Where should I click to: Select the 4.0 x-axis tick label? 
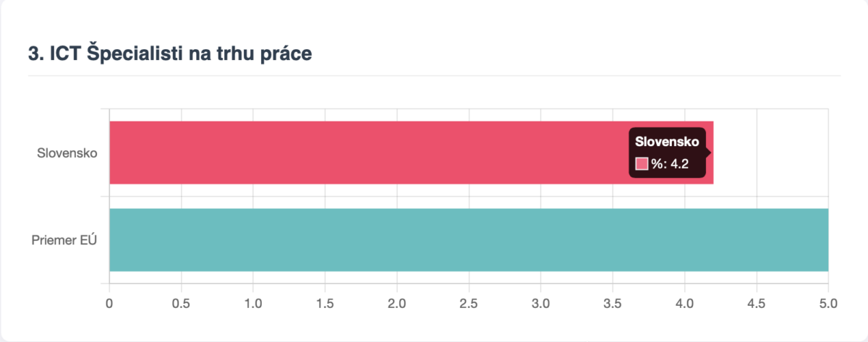pyautogui.click(x=684, y=304)
